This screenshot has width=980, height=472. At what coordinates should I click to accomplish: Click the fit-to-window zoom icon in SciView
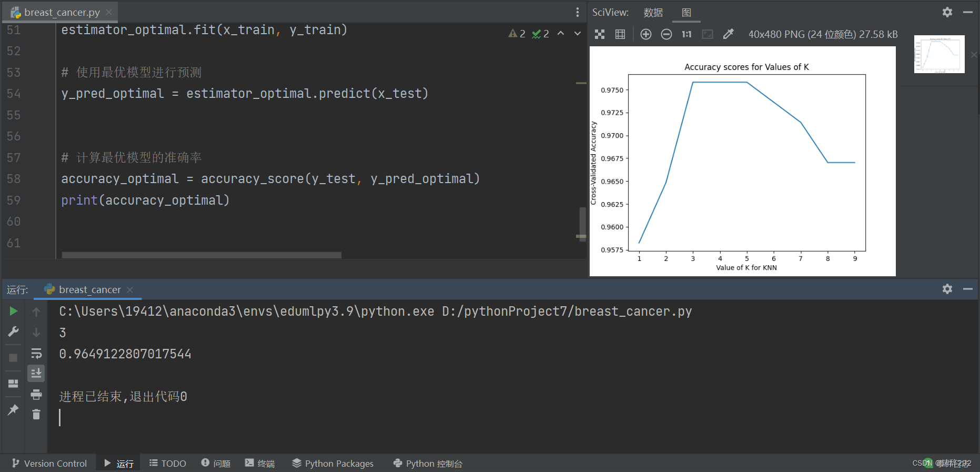coord(600,34)
